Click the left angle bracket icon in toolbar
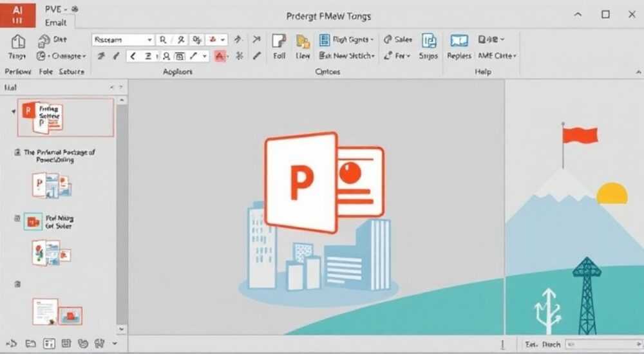 (x=133, y=56)
